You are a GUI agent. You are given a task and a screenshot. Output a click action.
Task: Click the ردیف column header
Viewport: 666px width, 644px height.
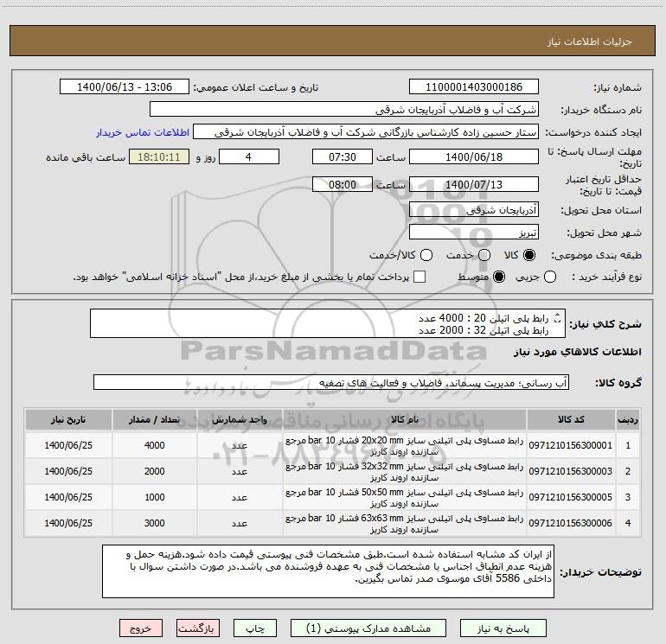628,419
